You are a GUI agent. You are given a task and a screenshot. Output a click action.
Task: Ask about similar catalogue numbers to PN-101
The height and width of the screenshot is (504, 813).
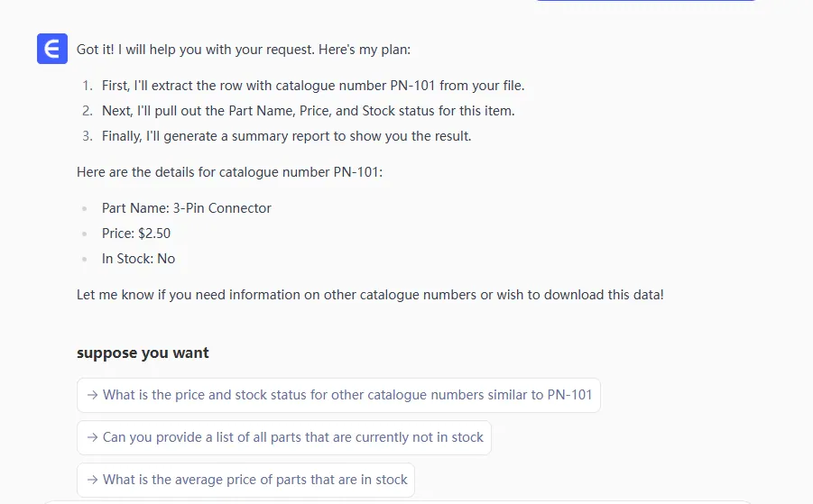347,395
